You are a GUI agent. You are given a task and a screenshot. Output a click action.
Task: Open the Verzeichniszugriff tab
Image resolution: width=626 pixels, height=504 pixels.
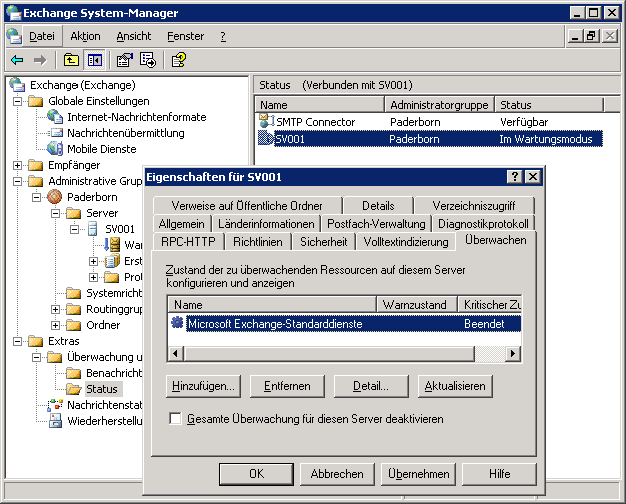tap(474, 206)
